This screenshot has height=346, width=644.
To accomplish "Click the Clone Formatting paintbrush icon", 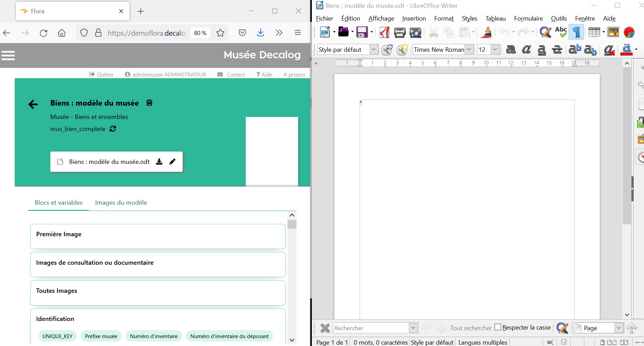I will 487,32.
